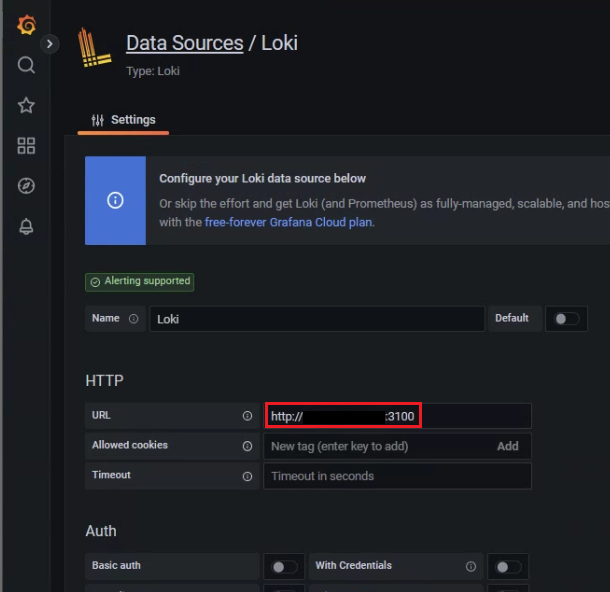Click the Loki data source logo

tap(95, 47)
